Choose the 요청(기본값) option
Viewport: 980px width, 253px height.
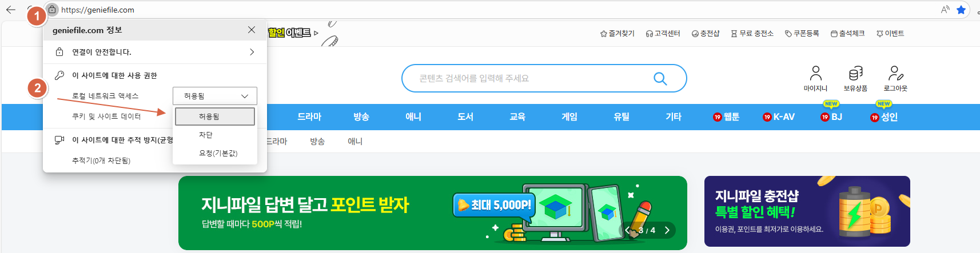point(218,153)
